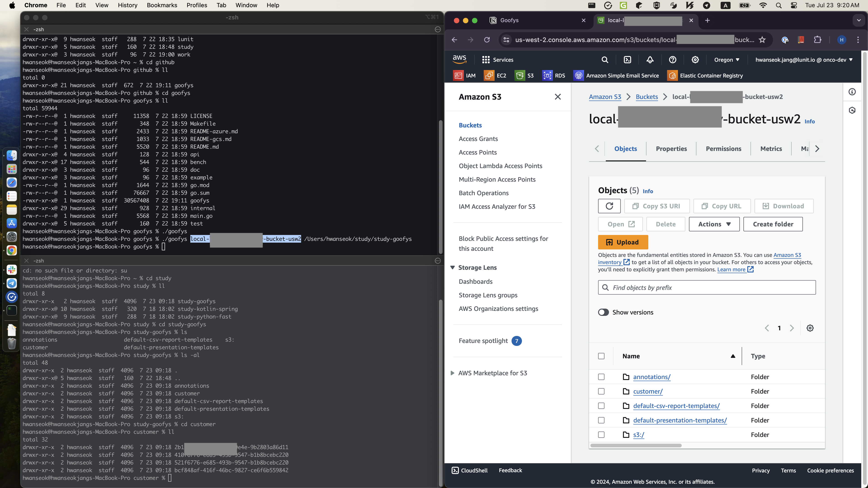Screen dimensions: 868x488
Task: Open the AWS help question mark icon
Action: (x=672, y=60)
